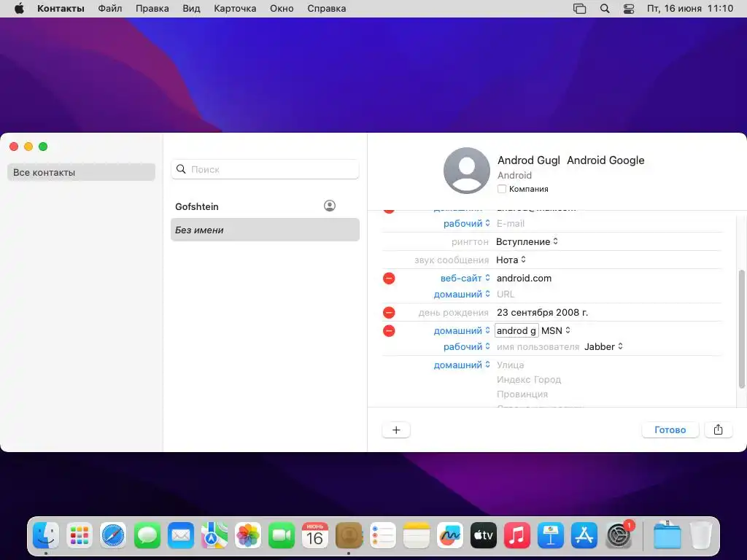Image resolution: width=747 pixels, height=560 pixels.
Task: Select the Gofshtein contact
Action: (265, 206)
